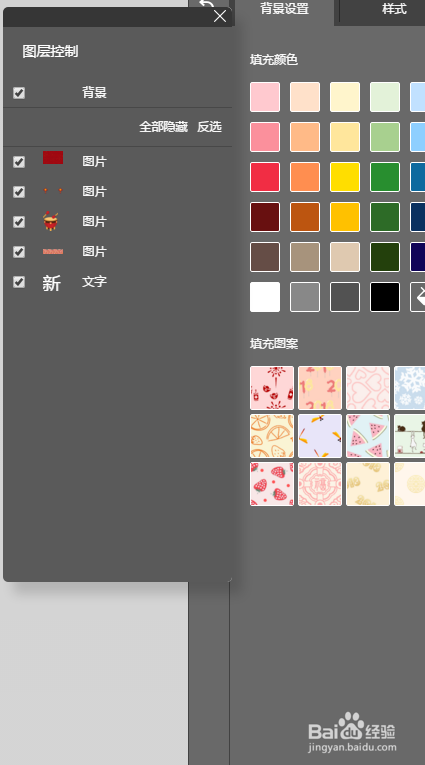
Task: Apply the watermelon pattern fill
Action: [x=368, y=436]
